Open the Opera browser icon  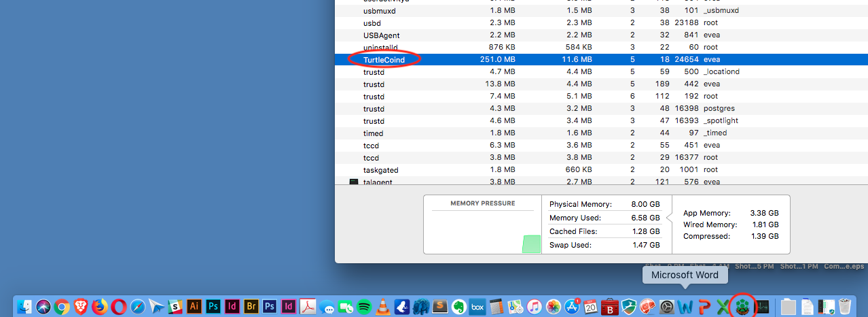(x=119, y=306)
